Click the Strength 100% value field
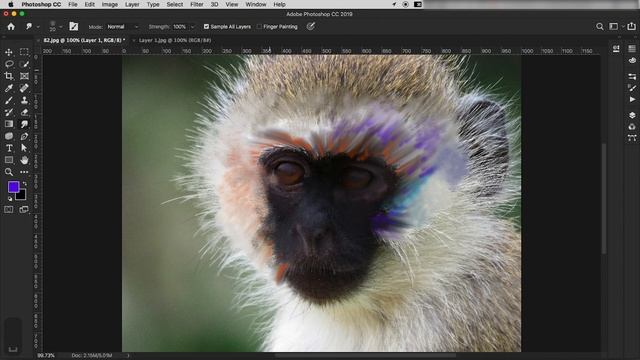Screen dimensions: 640x360 point(180,27)
